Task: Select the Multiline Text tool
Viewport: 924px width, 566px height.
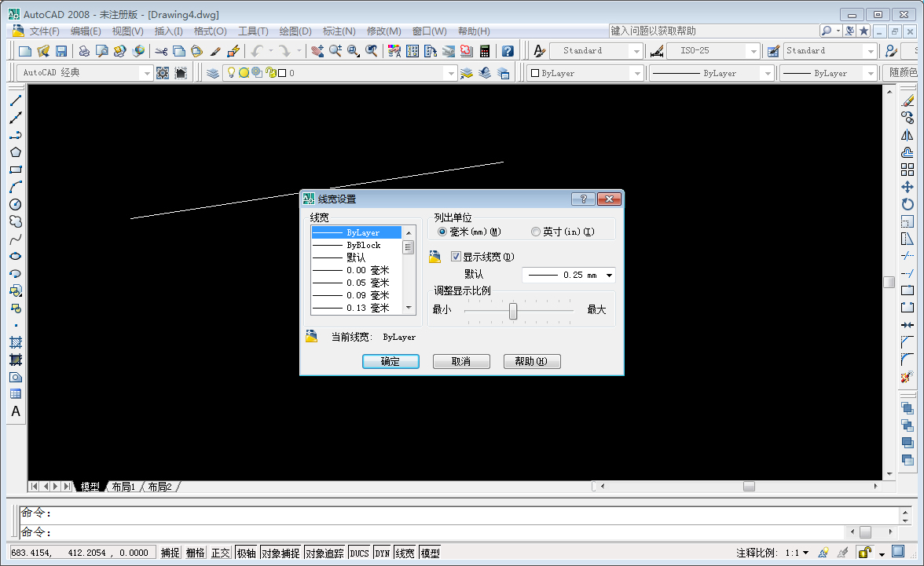Action: point(16,411)
